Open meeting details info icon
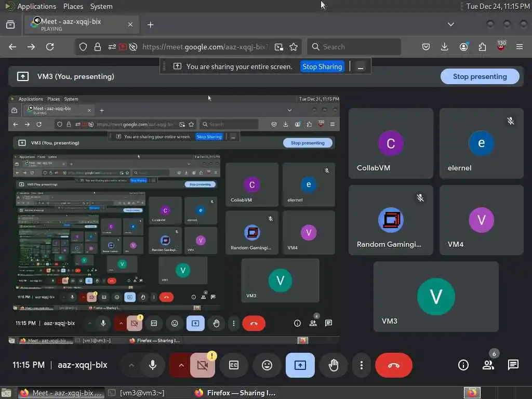Screen dimensions: 532x399 point(463,365)
